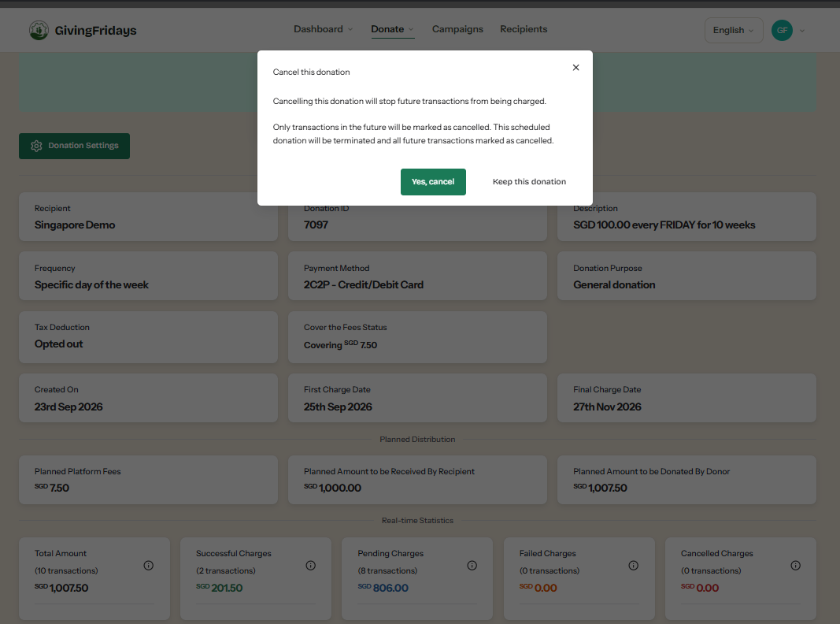Select donation ID 7097
Image resolution: width=840 pixels, height=624 pixels.
tap(316, 225)
